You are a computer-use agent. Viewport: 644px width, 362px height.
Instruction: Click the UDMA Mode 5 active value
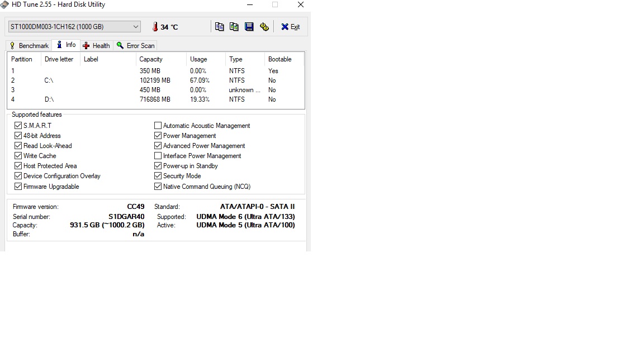tap(245, 225)
